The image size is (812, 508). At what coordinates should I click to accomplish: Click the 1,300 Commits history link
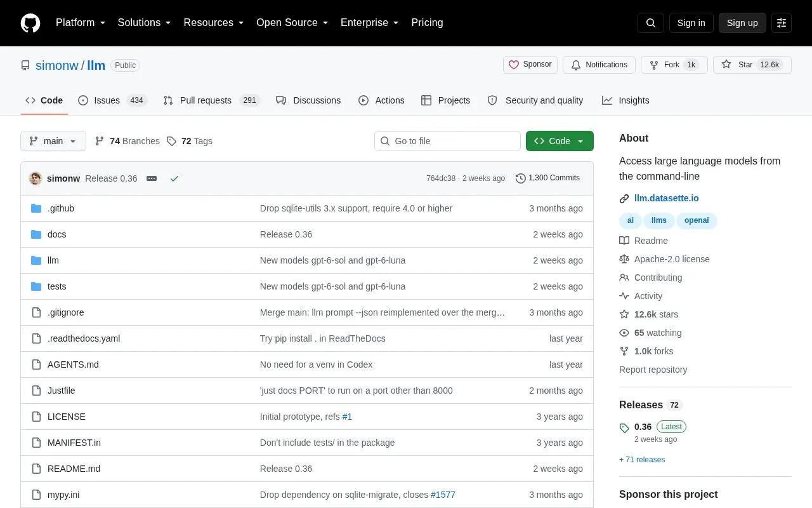point(547,178)
